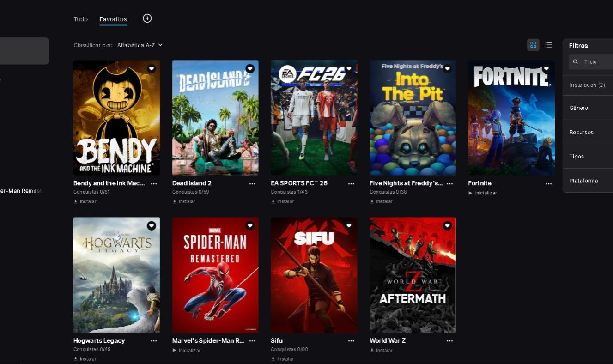Screen dimensions: 613x364
Task: Click the Título search field
Action: pos(591,61)
